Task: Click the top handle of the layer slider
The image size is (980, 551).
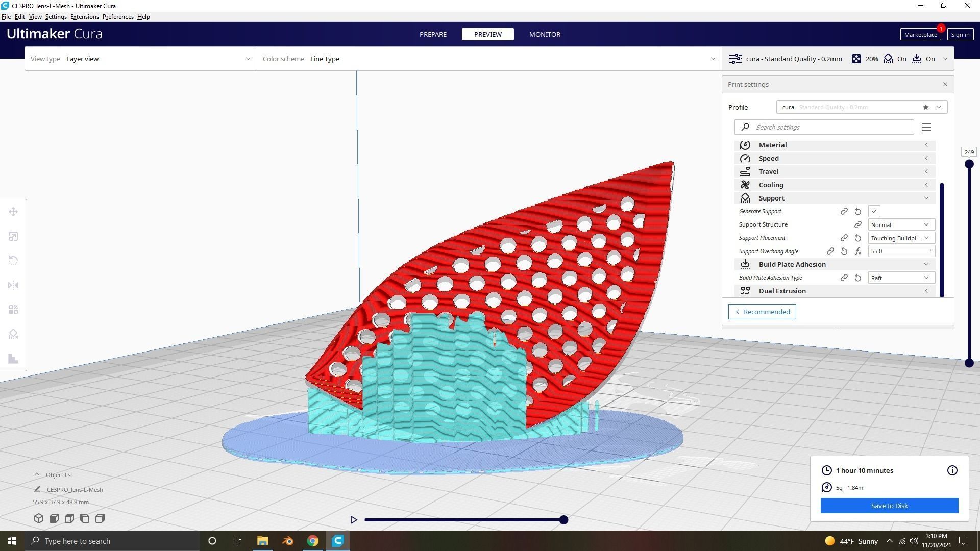Action: click(969, 164)
